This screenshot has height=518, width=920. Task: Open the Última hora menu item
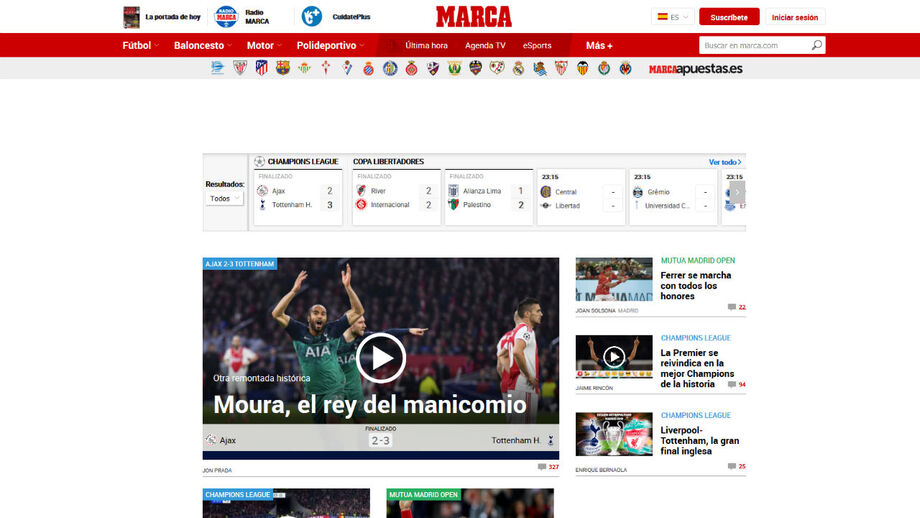(426, 45)
